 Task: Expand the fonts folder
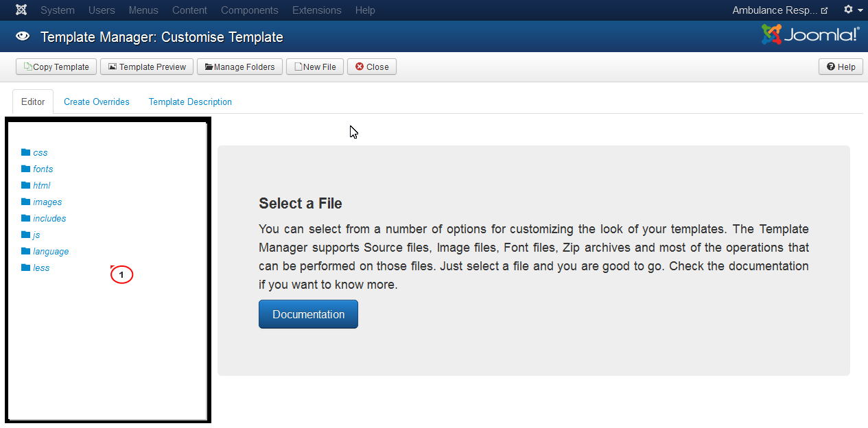pyautogui.click(x=43, y=169)
